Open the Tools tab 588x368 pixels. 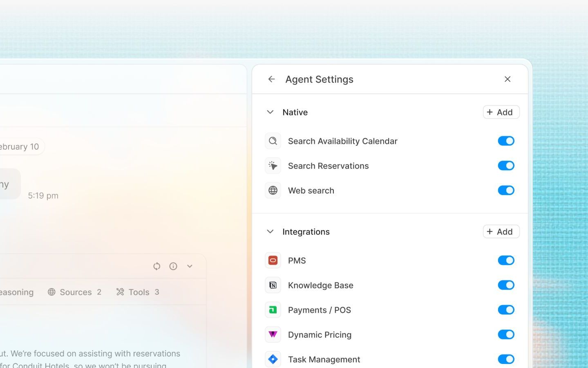coord(138,292)
